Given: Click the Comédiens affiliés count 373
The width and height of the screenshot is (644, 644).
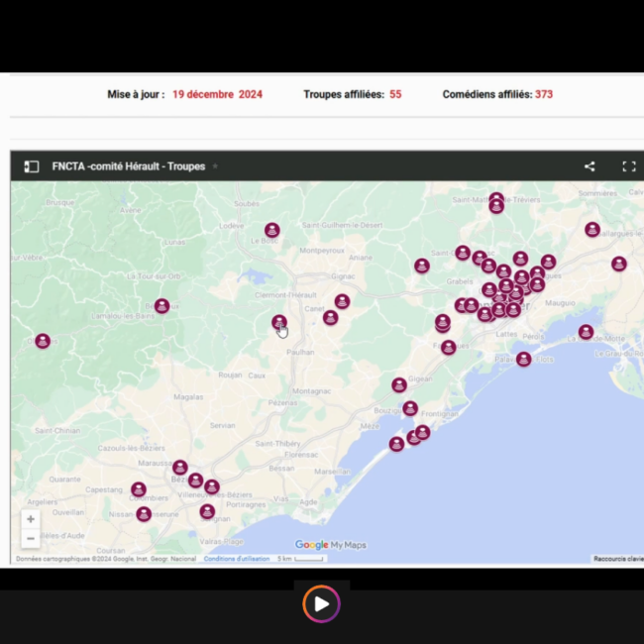Looking at the screenshot, I should 544,94.
